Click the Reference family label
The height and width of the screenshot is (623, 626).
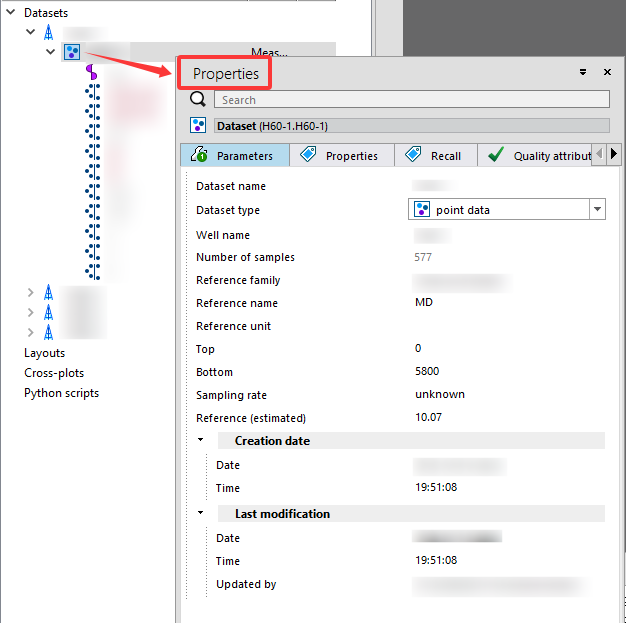point(238,280)
